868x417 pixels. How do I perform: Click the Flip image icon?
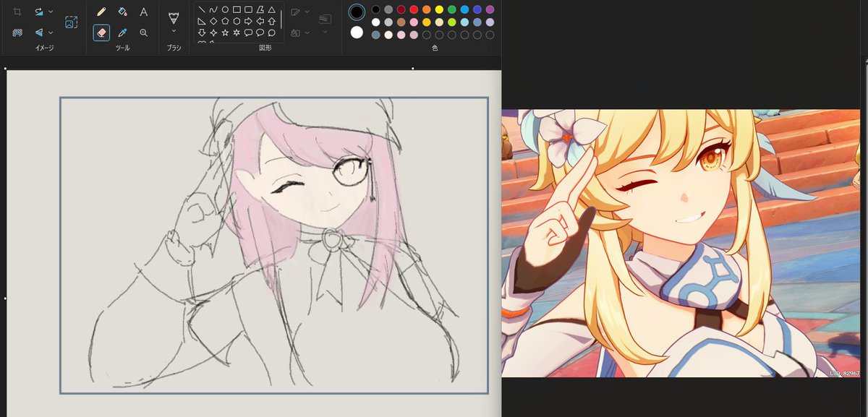coord(38,33)
